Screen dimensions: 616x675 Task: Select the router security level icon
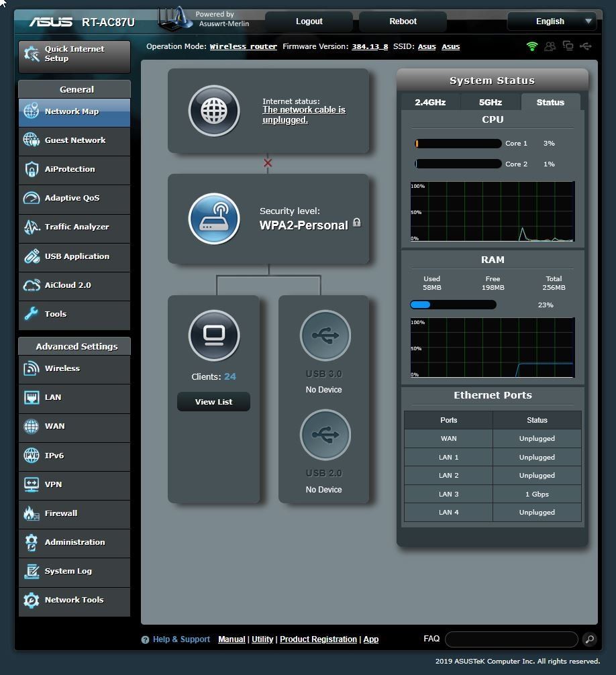(x=214, y=219)
